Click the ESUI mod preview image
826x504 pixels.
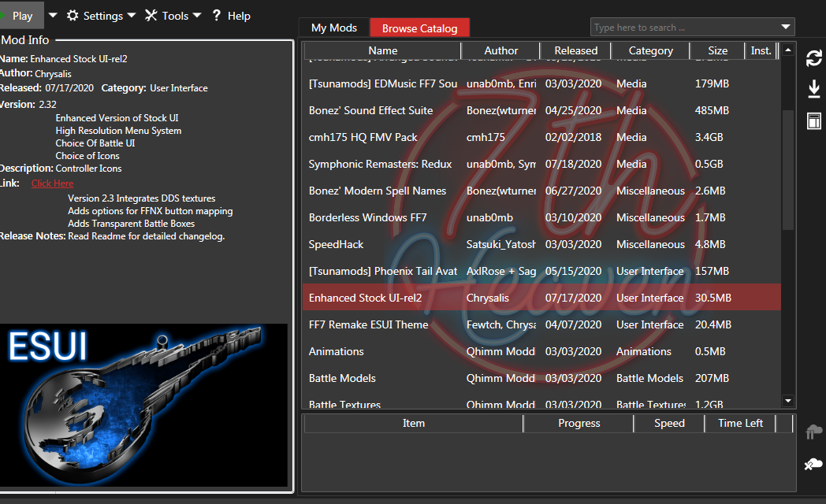(143, 405)
